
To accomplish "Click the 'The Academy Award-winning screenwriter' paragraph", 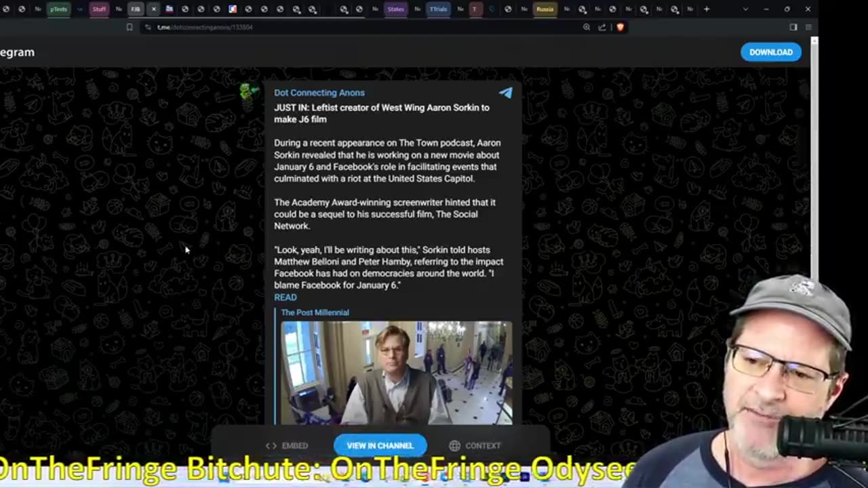I will click(x=384, y=214).
